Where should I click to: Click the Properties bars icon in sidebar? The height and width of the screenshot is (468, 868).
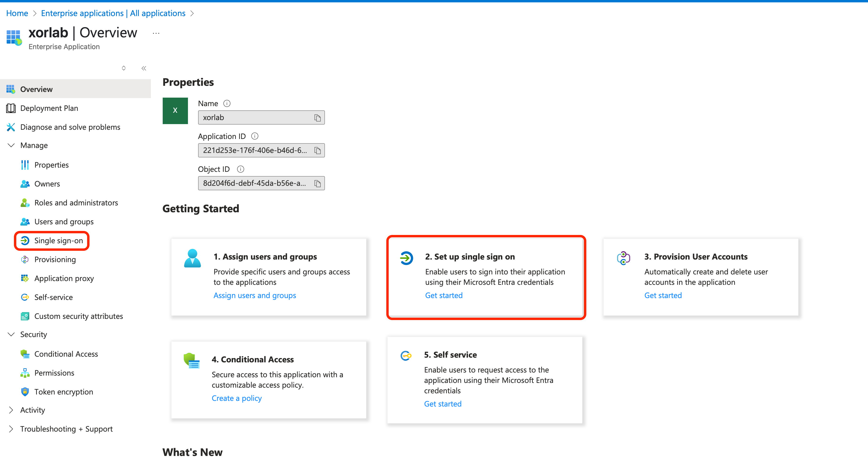click(25, 165)
